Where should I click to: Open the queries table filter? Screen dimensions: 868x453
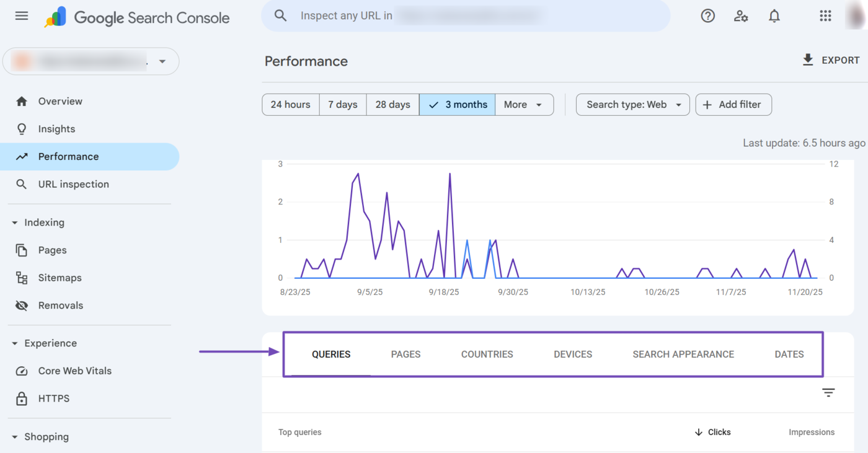[x=828, y=392]
